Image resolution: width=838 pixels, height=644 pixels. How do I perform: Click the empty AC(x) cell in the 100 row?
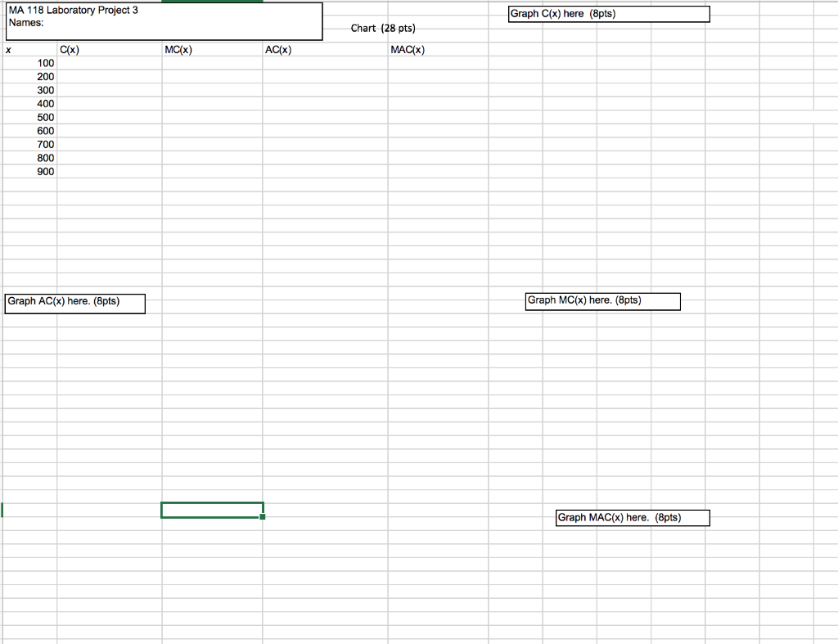(x=326, y=63)
